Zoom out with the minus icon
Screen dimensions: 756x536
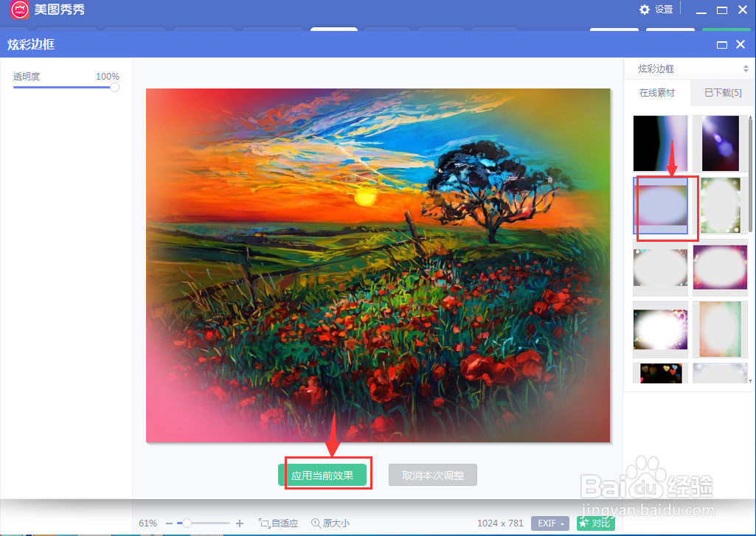point(169,523)
